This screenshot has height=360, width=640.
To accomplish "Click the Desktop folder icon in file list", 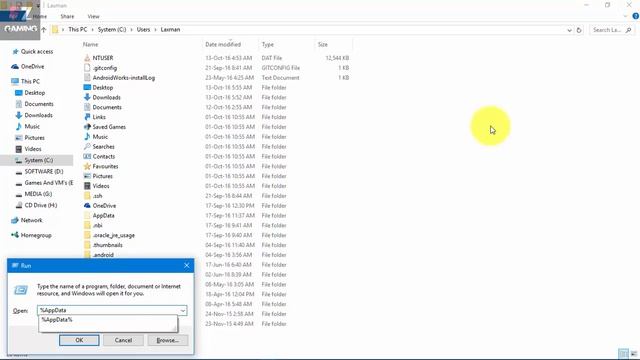I will click(87, 87).
